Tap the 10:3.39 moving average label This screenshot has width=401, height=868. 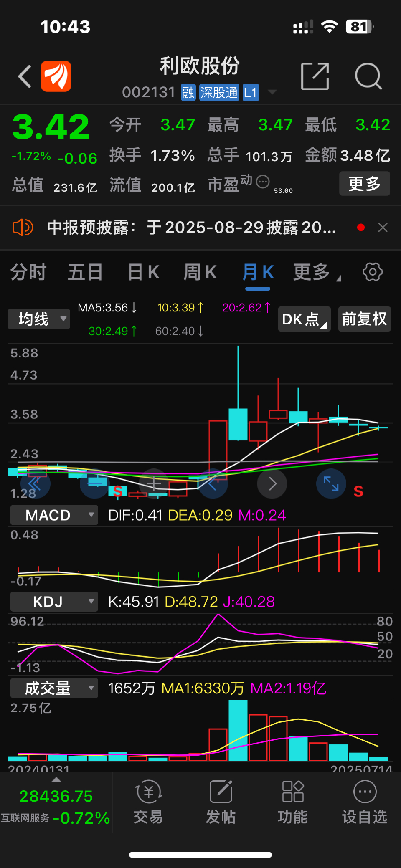(x=180, y=308)
